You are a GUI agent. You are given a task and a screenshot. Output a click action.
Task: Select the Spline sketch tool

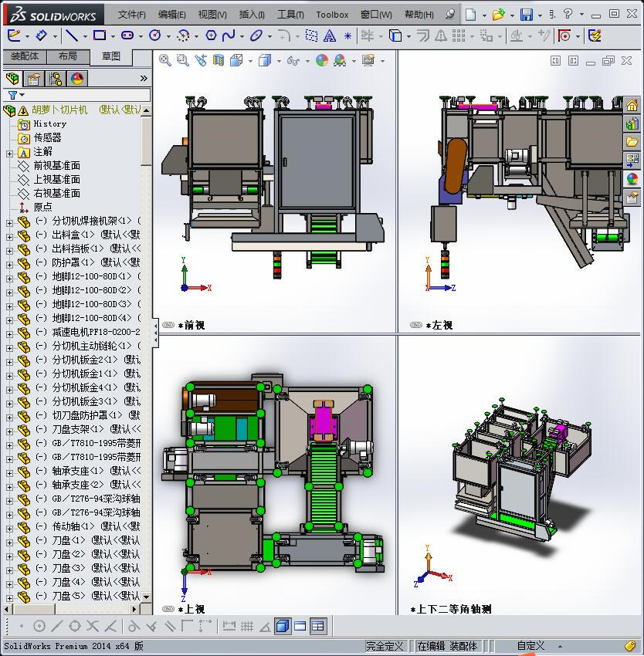pyautogui.click(x=229, y=36)
